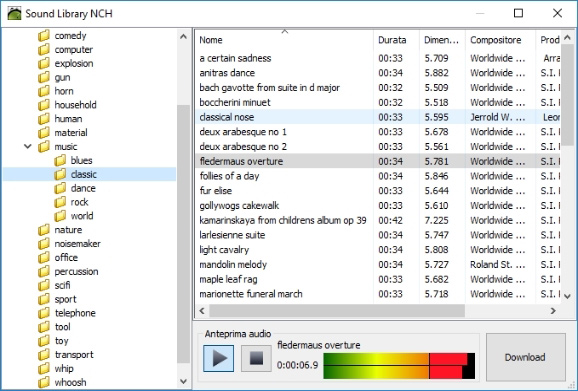Select the explosion folder icon
The height and width of the screenshot is (391, 578).
pos(44,63)
